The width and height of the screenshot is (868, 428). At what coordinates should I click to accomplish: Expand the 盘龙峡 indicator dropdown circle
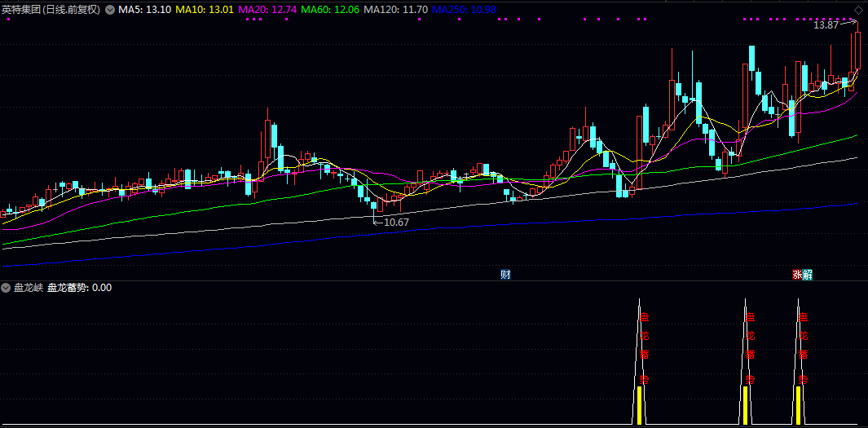pyautogui.click(x=6, y=287)
